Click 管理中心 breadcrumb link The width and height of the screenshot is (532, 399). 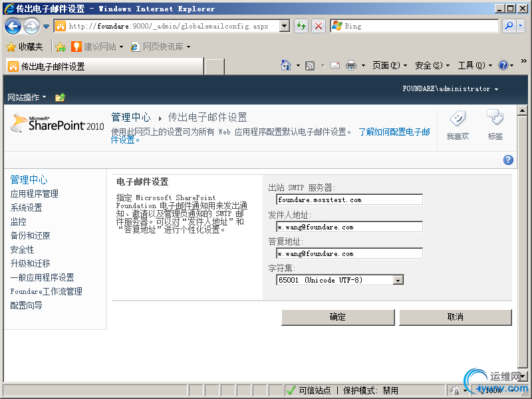pos(131,118)
